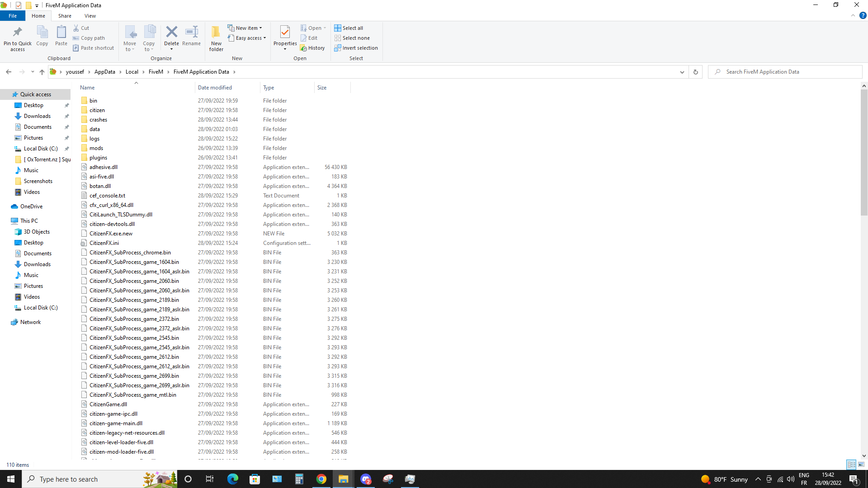The image size is (868, 488).
Task: Open Discord from the taskbar
Action: coord(366,479)
